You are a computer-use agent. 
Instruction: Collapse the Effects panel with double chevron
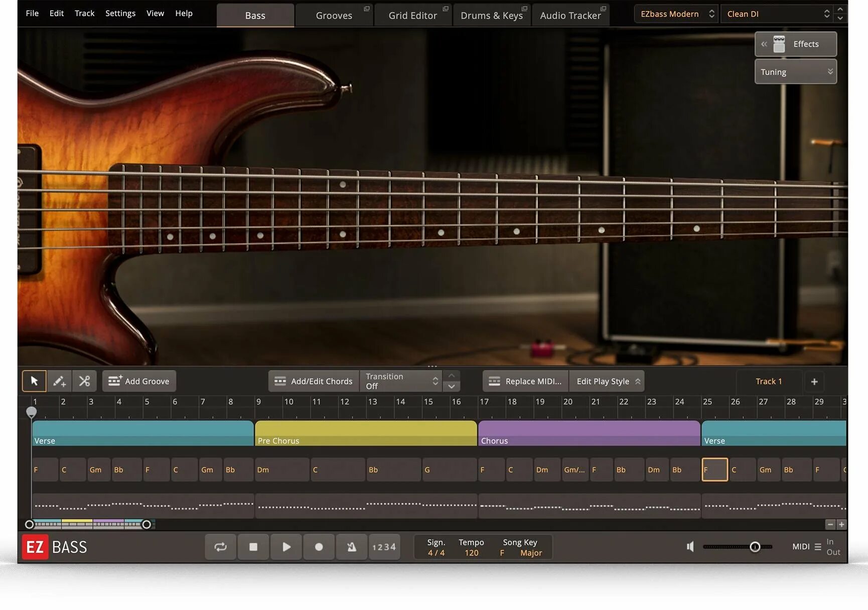tap(764, 44)
